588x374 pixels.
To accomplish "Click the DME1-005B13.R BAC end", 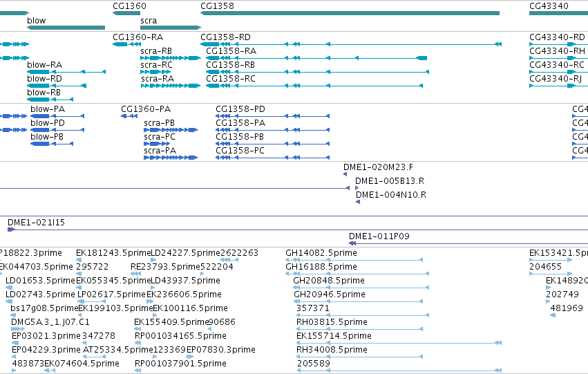I will pos(357,188).
